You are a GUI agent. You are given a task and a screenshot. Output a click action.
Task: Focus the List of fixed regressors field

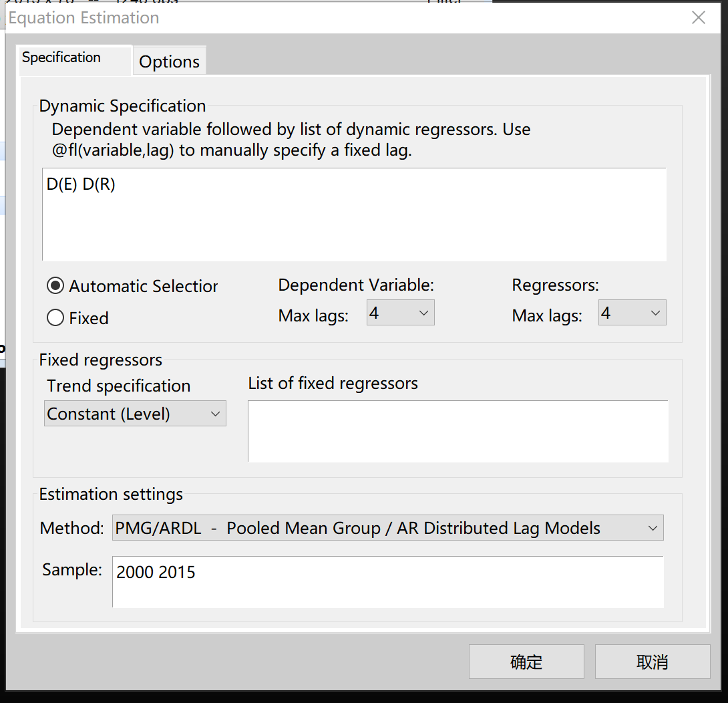point(458,431)
